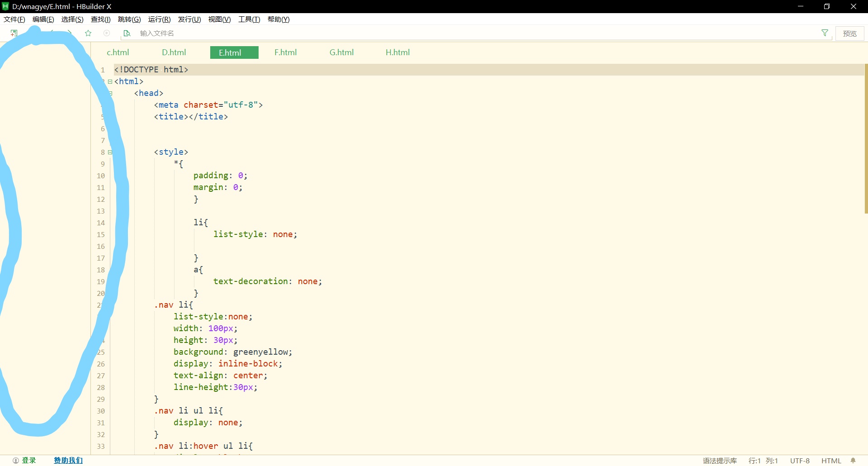Click the '.nav li ul li{' selector
Image resolution: width=868 pixels, height=466 pixels.
(189, 411)
